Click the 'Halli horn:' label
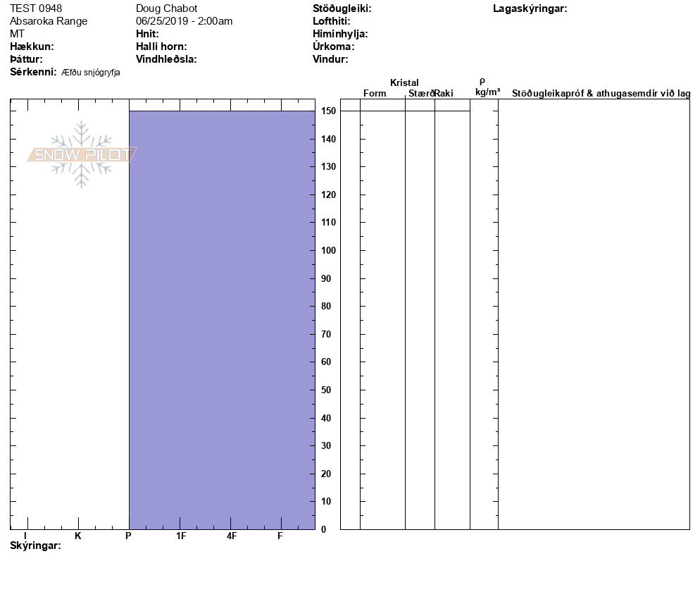Viewport: 700px width, 592px height. pos(161,47)
